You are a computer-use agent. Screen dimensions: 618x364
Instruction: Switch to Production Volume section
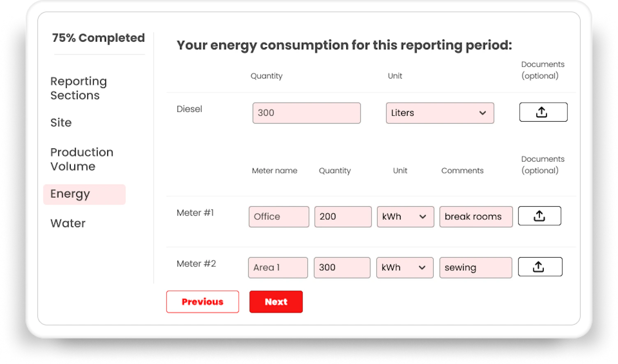pos(81,159)
